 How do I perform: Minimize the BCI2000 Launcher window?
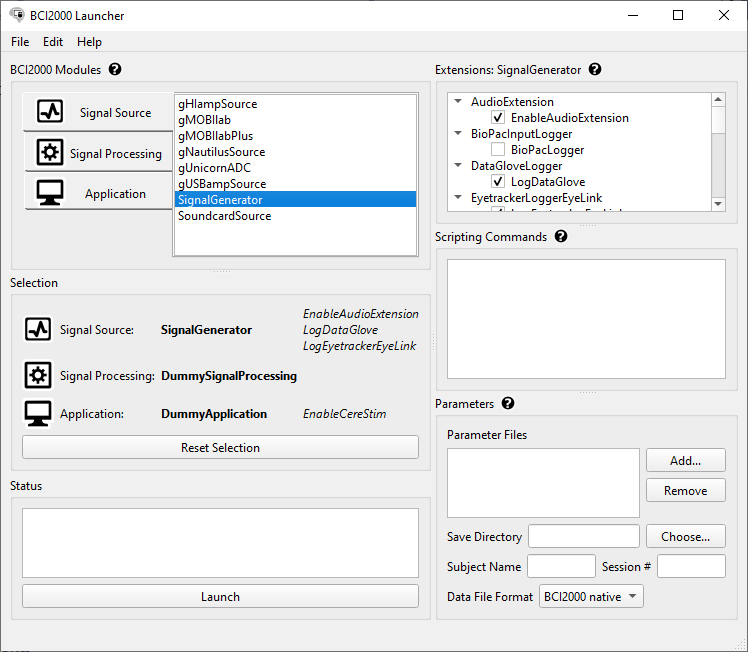[633, 15]
